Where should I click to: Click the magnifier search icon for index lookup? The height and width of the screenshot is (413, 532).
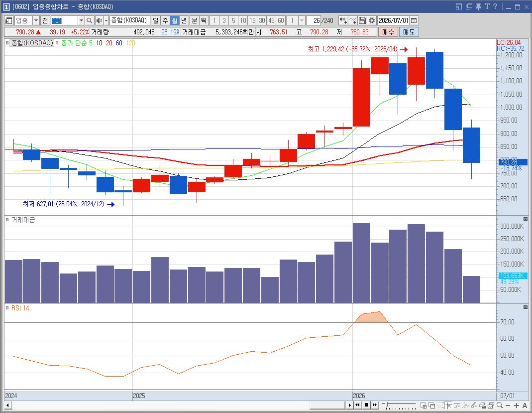[89, 21]
